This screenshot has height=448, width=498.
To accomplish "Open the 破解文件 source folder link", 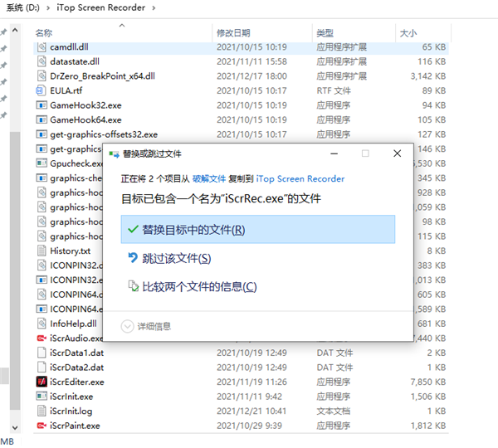I will [x=209, y=178].
